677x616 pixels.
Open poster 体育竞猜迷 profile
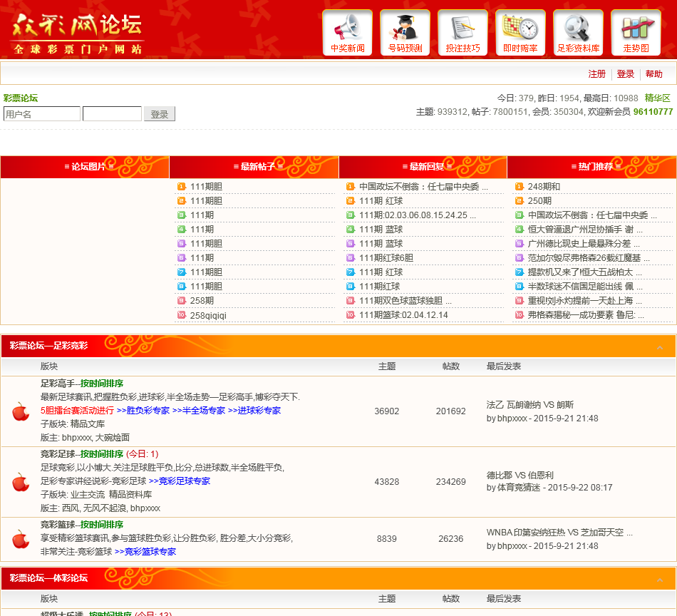pyautogui.click(x=519, y=488)
